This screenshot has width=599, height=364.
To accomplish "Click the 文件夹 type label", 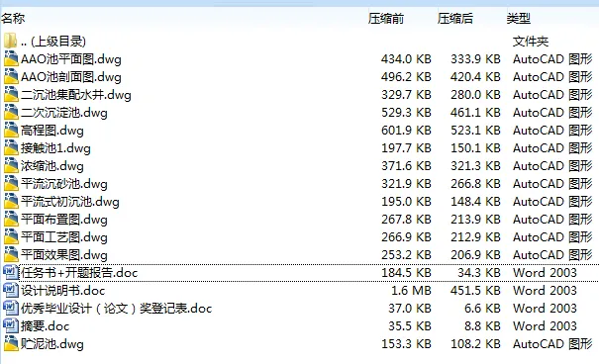I will pos(531,42).
